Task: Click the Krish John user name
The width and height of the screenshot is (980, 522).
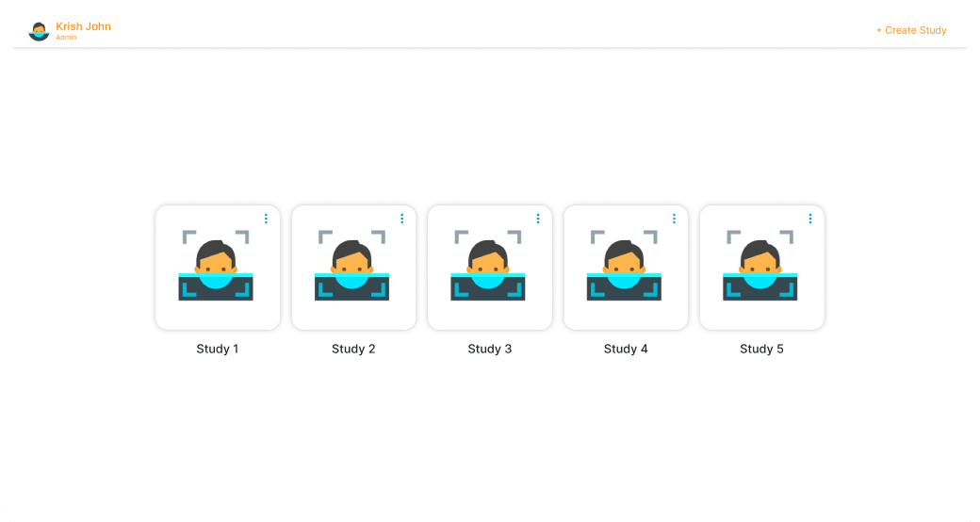Action: [x=83, y=26]
